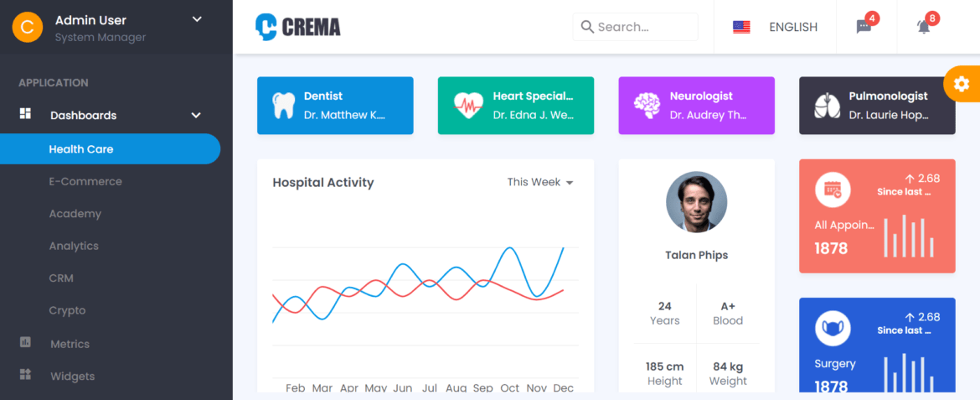
Task: Click the Surgery mask icon
Action: (833, 329)
